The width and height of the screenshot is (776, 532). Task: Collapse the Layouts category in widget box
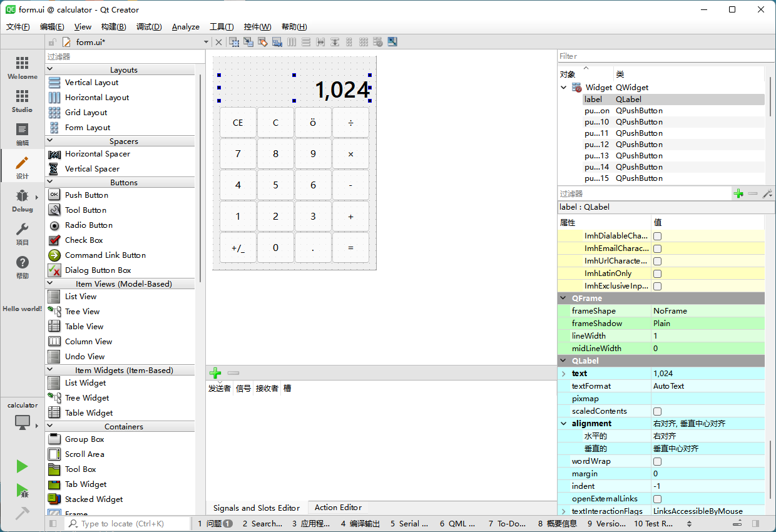(51, 69)
